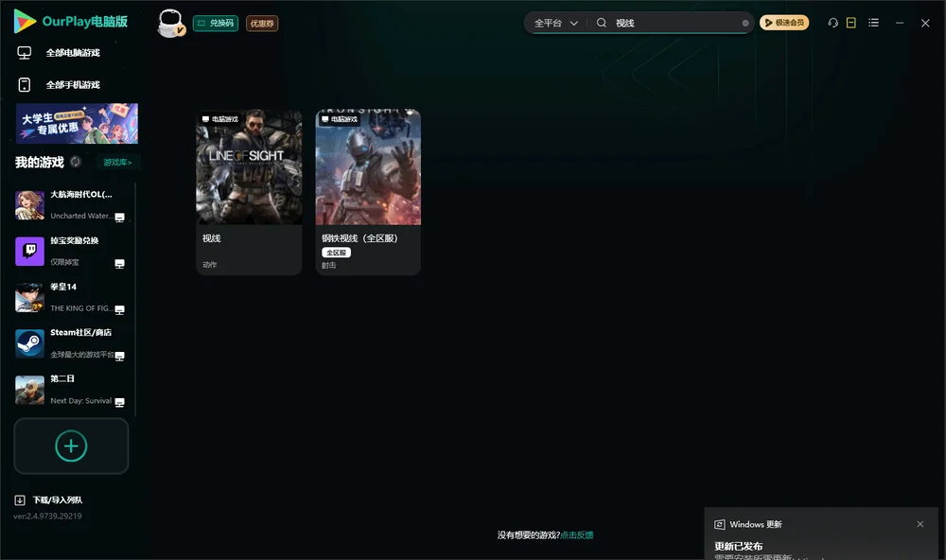This screenshot has width=946, height=560.
Task: Click the Windows 更新 notification icon
Action: pos(719,524)
